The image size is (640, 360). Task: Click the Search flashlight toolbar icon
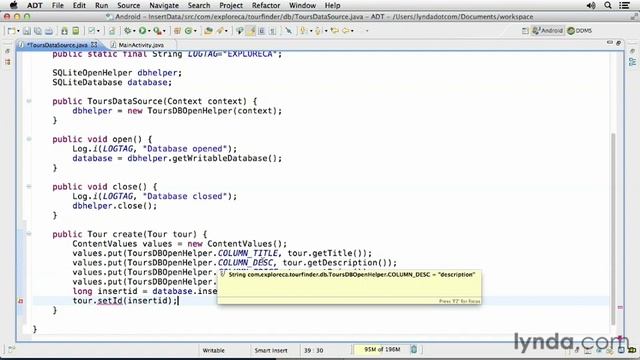pos(220,31)
